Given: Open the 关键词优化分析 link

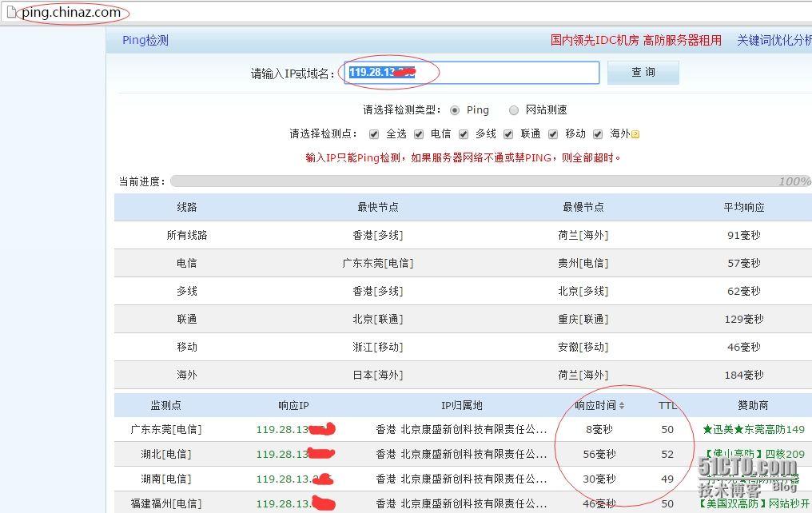Looking at the screenshot, I should pos(774,41).
